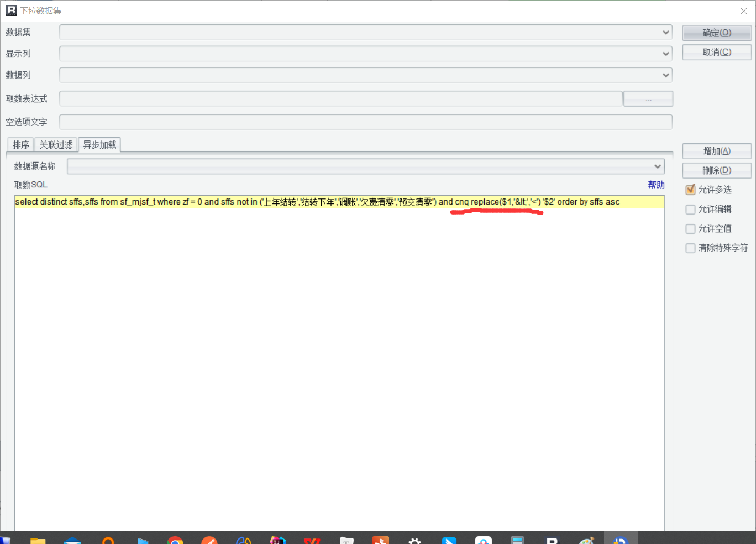Click the 增加(A) button
The width and height of the screenshot is (756, 544).
[717, 151]
